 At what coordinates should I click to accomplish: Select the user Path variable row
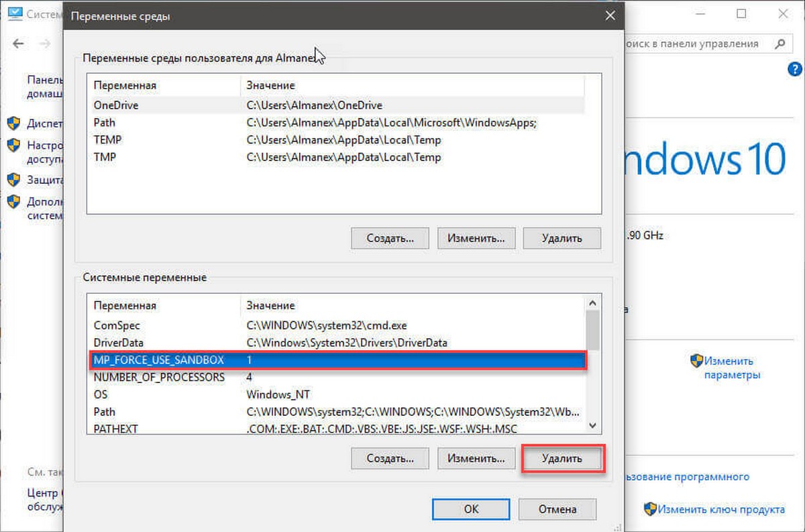click(x=336, y=123)
